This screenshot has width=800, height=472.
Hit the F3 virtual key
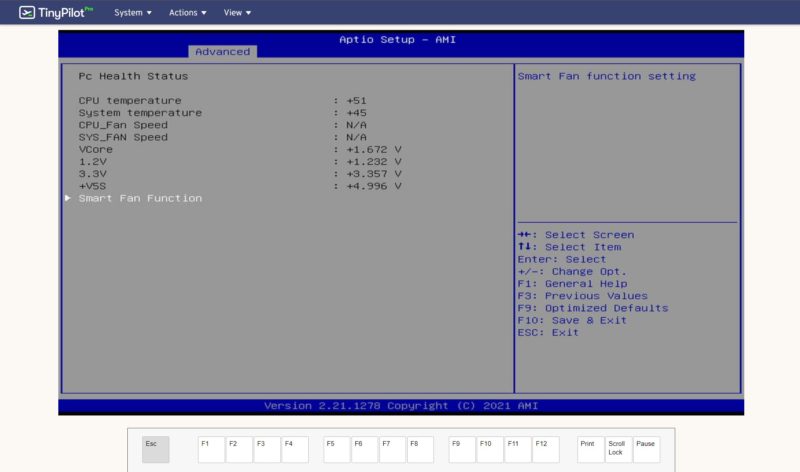click(267, 449)
